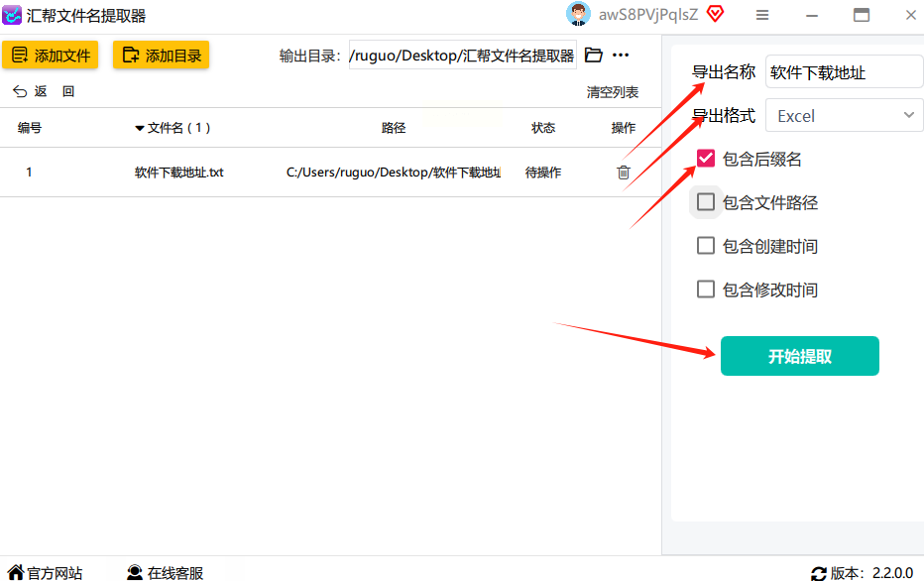Screen dimensions: 924x581
Task: Enable the 包含文件路径 checkbox
Action: [x=705, y=202]
